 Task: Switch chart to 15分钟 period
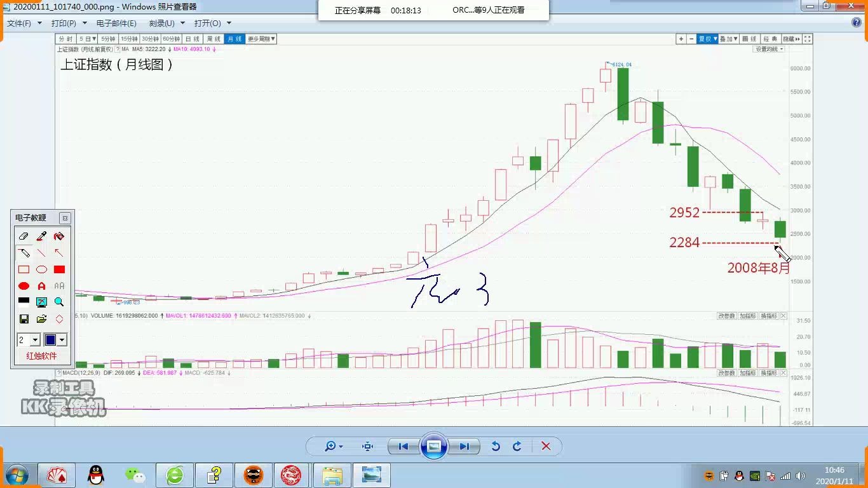(129, 39)
